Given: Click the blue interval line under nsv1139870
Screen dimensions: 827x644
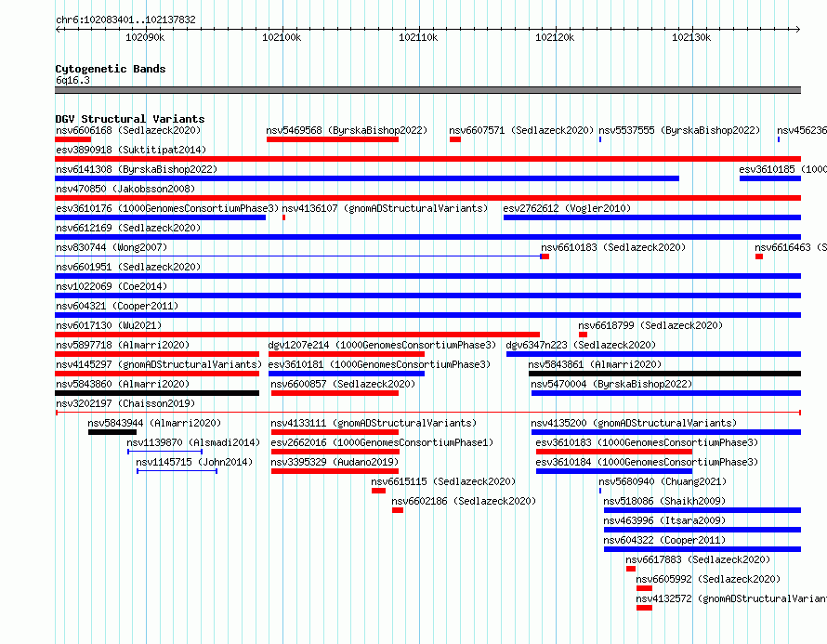Looking at the screenshot, I should click(164, 452).
